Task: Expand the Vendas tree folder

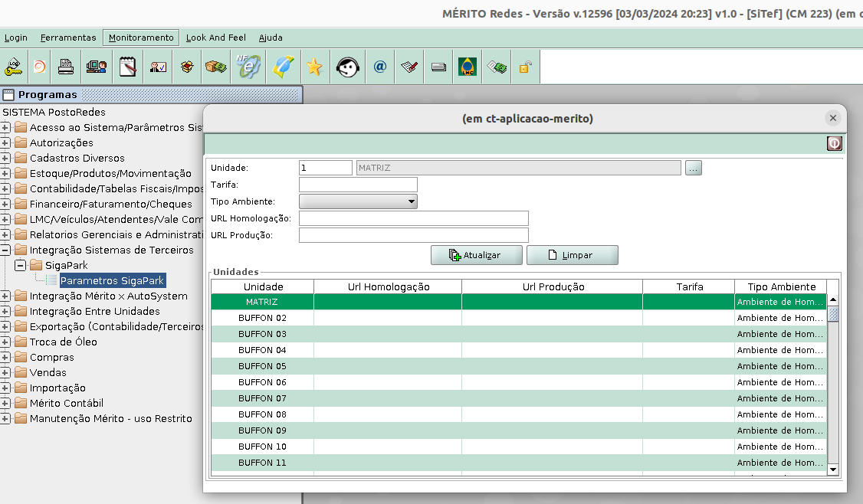Action: click(5, 372)
